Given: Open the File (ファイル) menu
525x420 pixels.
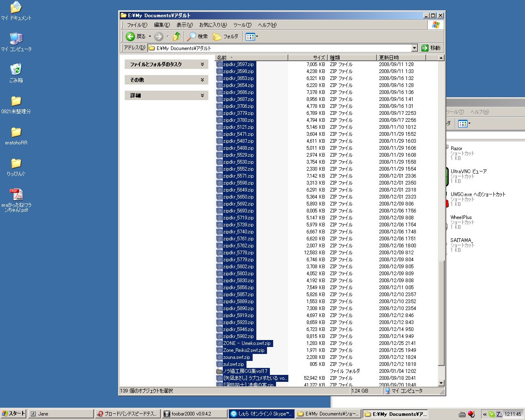Looking at the screenshot, I should [x=137, y=25].
